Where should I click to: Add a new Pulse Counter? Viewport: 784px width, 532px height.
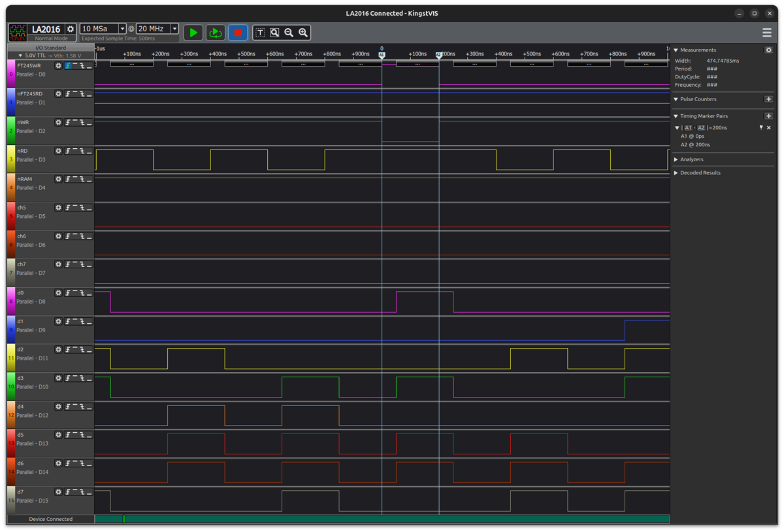pyautogui.click(x=768, y=99)
